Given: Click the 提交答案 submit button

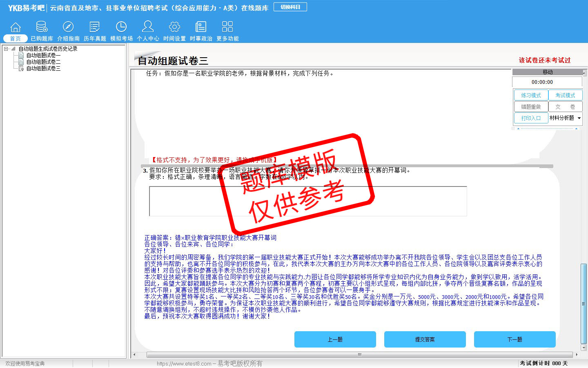Looking at the screenshot, I should (425, 339).
